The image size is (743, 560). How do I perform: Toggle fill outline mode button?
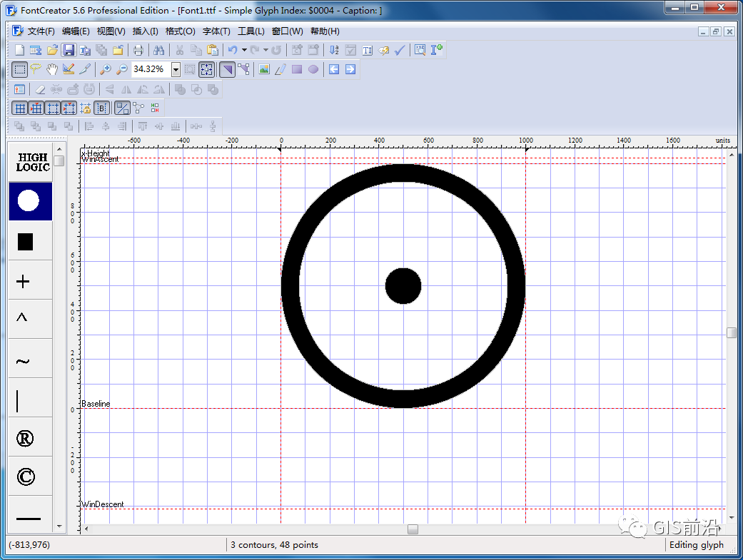(227, 69)
